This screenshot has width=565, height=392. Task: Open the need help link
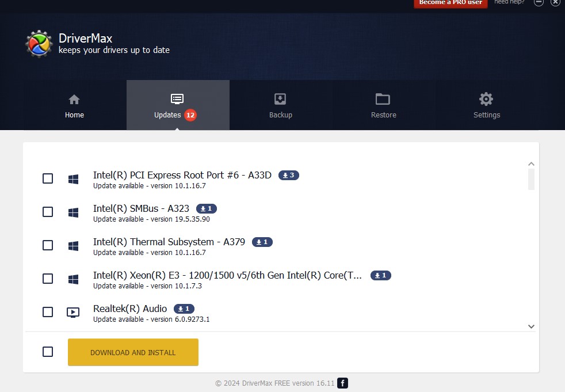tap(509, 2)
